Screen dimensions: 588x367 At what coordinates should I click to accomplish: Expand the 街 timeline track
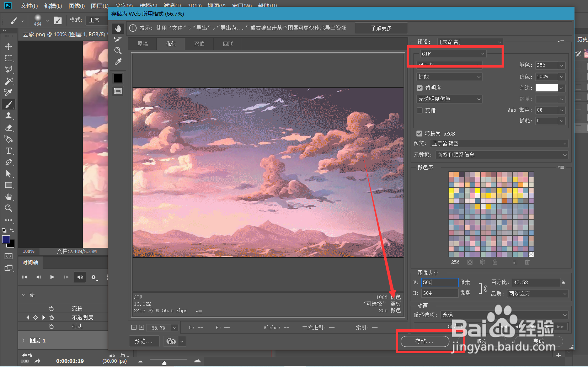click(24, 295)
